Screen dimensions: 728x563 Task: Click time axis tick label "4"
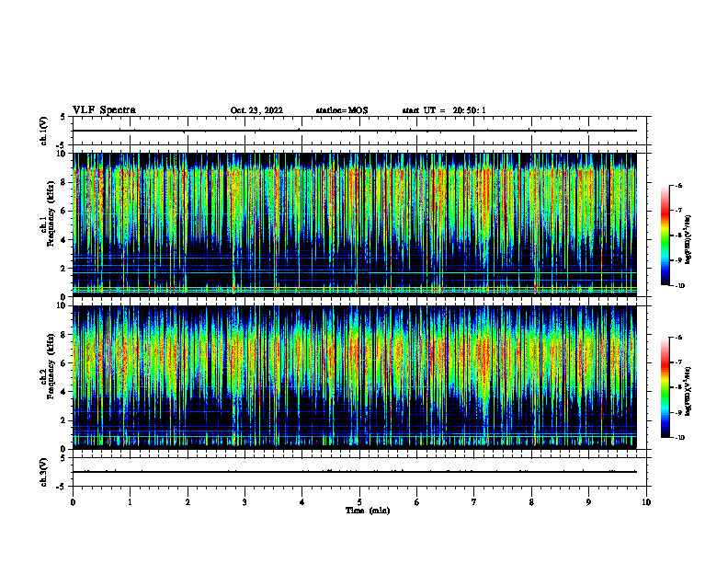(x=302, y=502)
